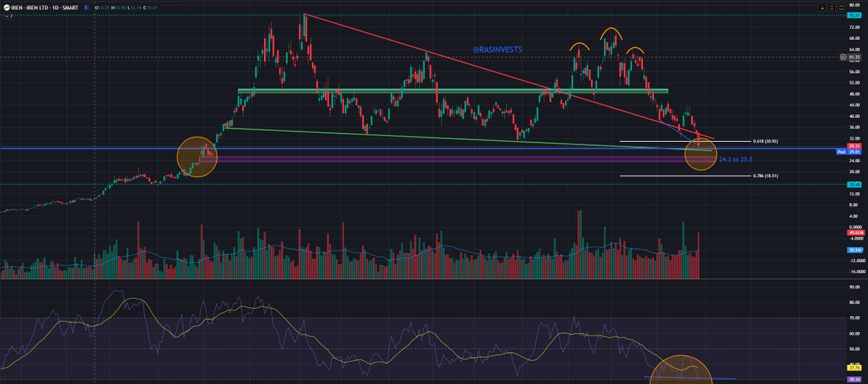The image size is (868, 384).
Task: Click the cyan 15.40 price label
Action: tap(854, 184)
